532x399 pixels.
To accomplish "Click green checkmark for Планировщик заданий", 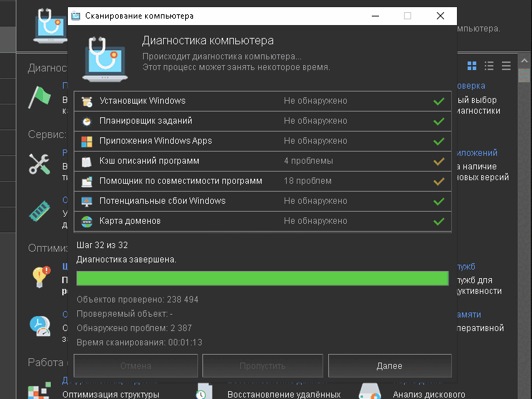I will coord(439,121).
